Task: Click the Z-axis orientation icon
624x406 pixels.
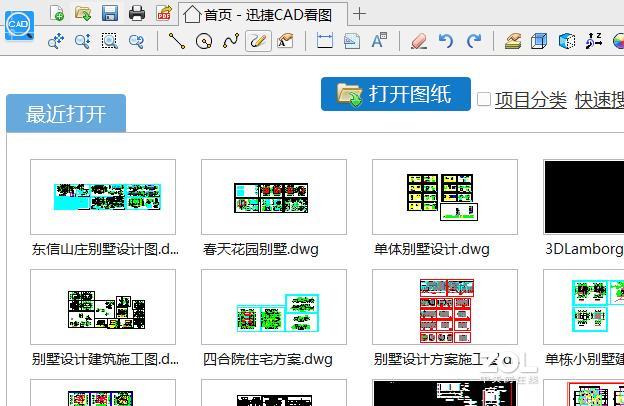Action: pyautogui.click(x=594, y=41)
